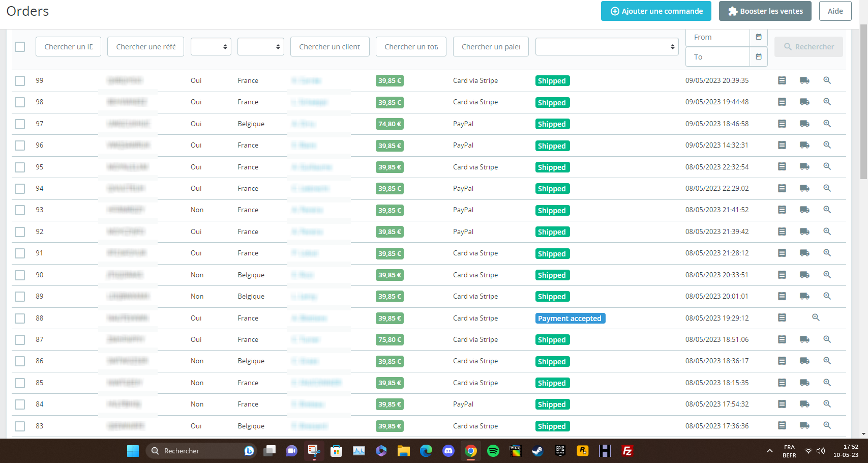868x463 pixels.
Task: Open the new client filter dropdown
Action: (x=211, y=47)
